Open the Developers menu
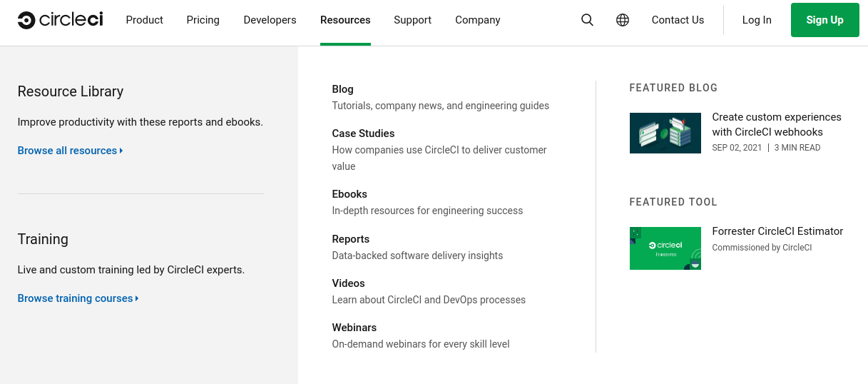This screenshot has height=384, width=868. coord(270,20)
